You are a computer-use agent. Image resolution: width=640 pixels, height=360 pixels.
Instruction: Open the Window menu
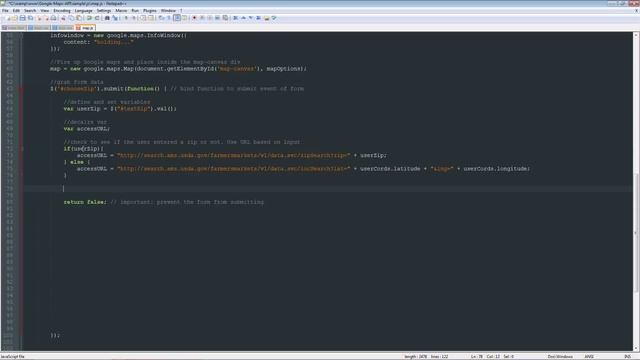tap(168, 11)
